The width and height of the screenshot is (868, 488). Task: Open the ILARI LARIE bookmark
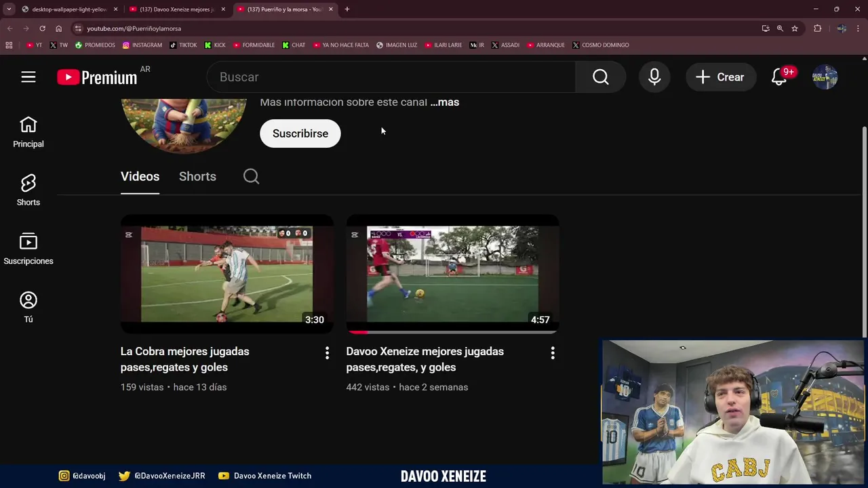coord(443,45)
